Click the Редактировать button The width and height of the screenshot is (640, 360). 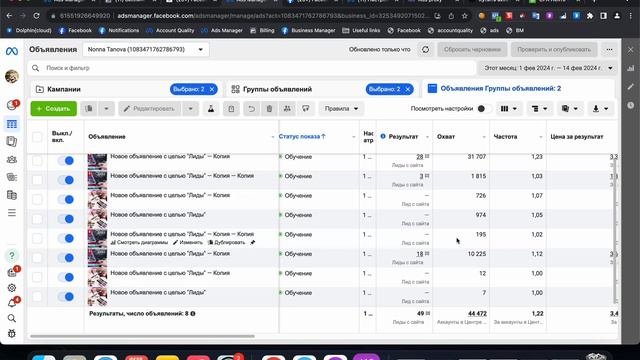[x=150, y=109]
